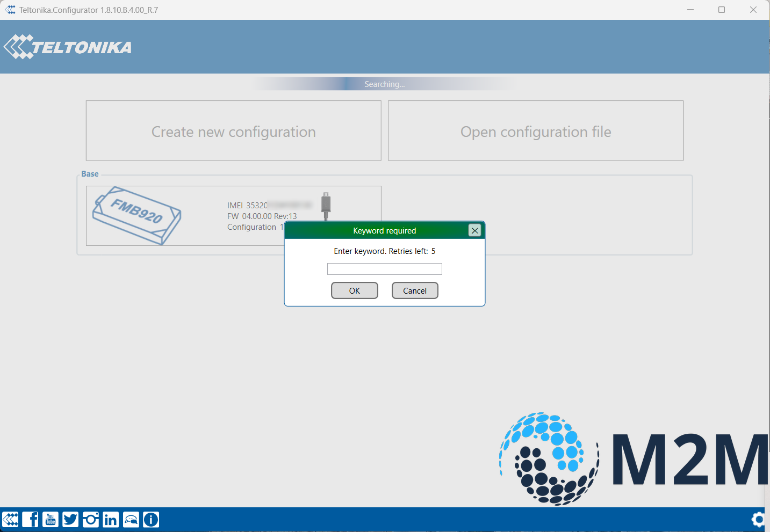Select the FMB920 device image
770x532 pixels.
pyautogui.click(x=137, y=215)
